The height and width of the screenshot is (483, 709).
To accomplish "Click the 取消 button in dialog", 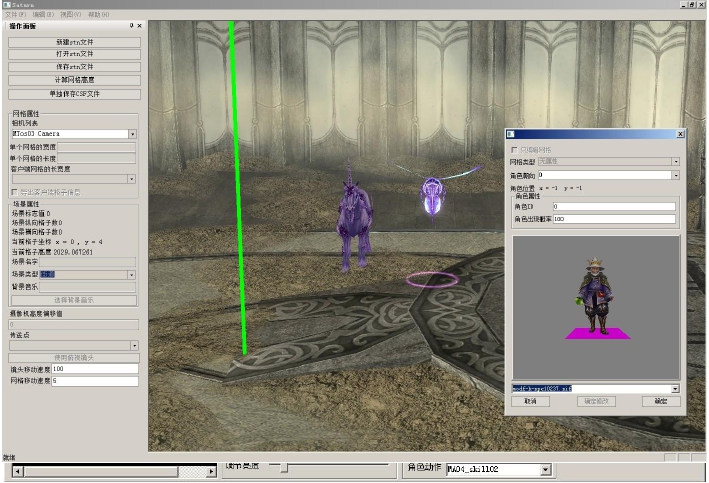I will (x=530, y=401).
